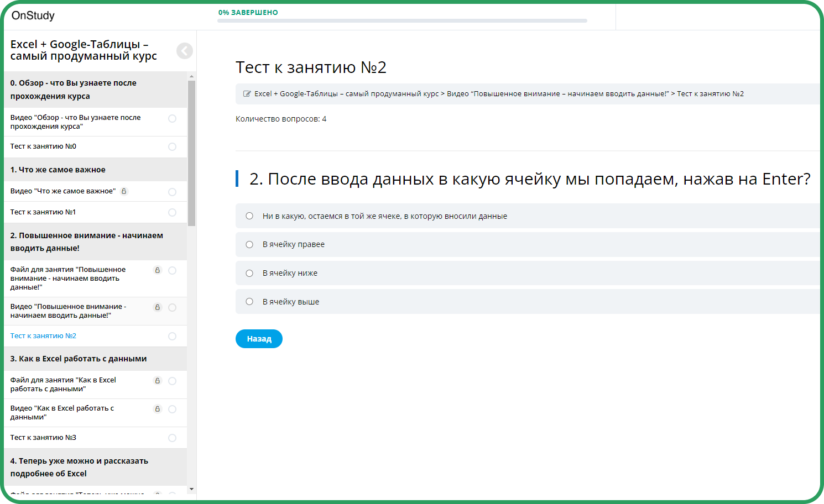Click completion circle for "Тест к занятию №1"
Image resolution: width=824 pixels, height=504 pixels.
[x=172, y=212]
